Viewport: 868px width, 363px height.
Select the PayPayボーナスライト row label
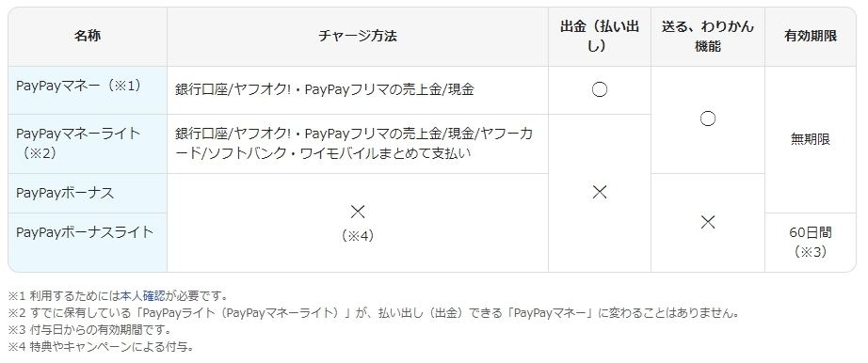[84, 232]
